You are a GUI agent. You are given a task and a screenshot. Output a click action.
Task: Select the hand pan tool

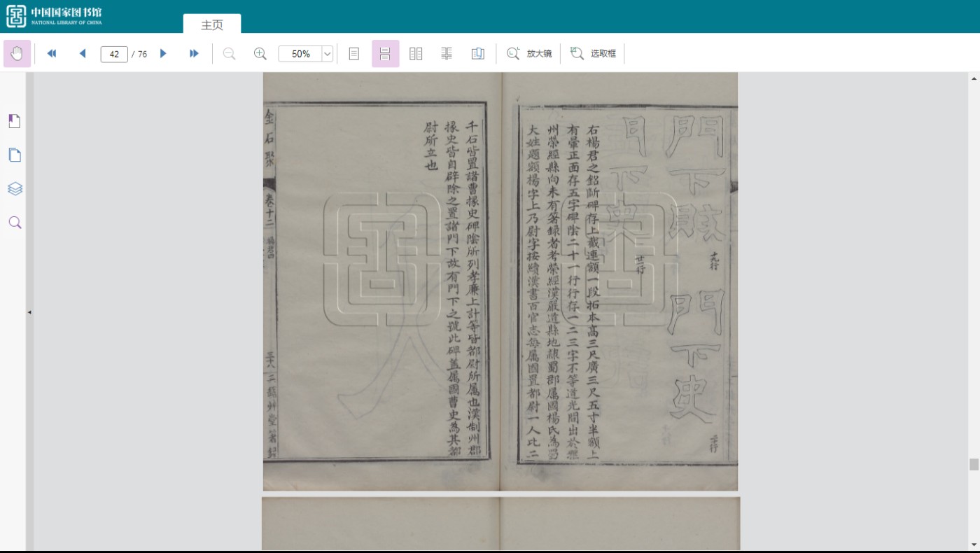point(17,54)
